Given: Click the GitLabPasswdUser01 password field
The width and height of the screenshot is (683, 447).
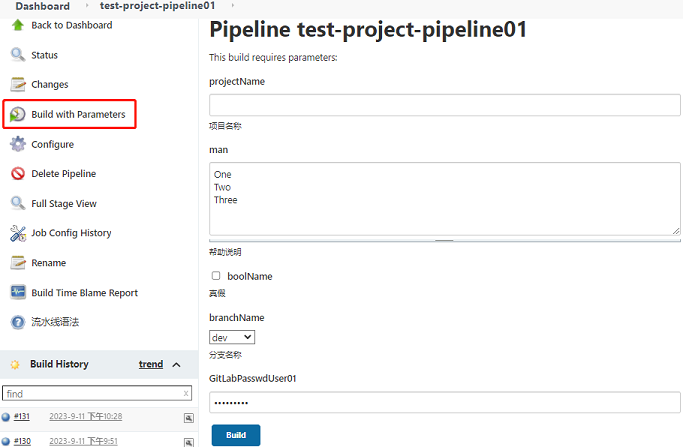Looking at the screenshot, I should tap(444, 402).
